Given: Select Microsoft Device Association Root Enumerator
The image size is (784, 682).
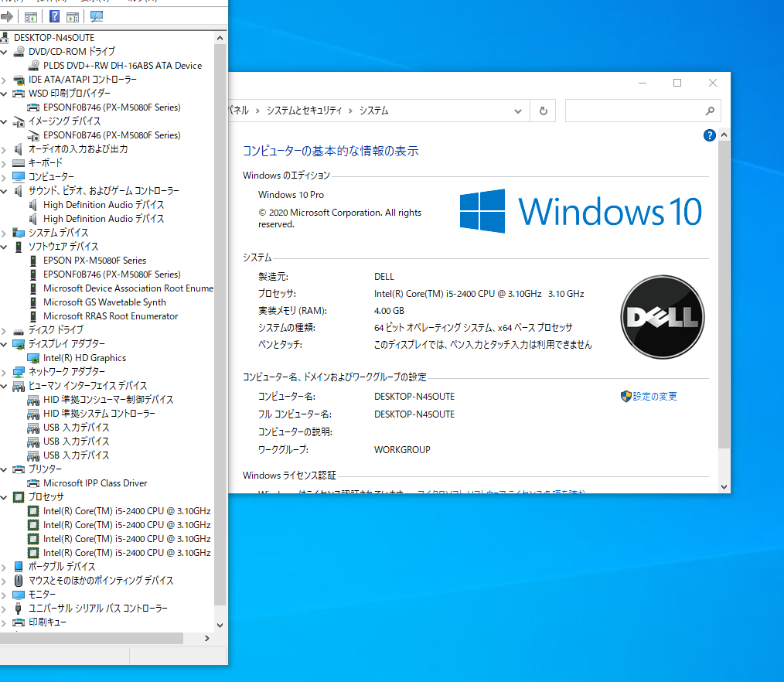Looking at the screenshot, I should click(x=128, y=288).
